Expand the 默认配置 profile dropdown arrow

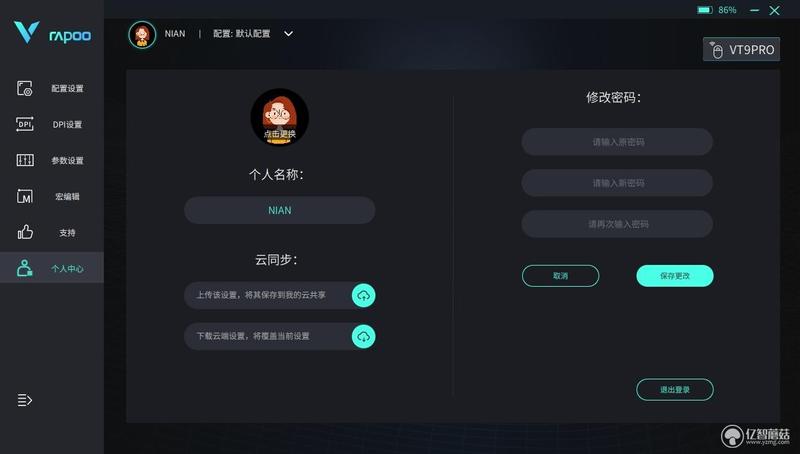pos(288,34)
